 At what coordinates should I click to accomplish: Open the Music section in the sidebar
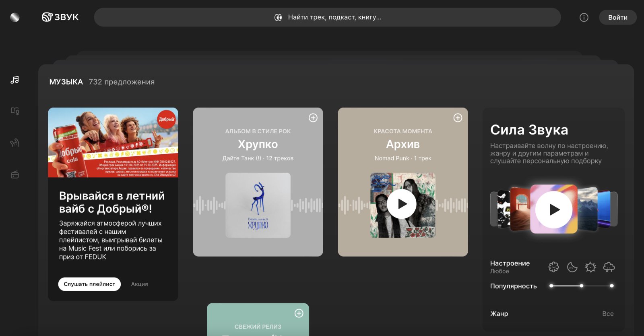point(15,80)
